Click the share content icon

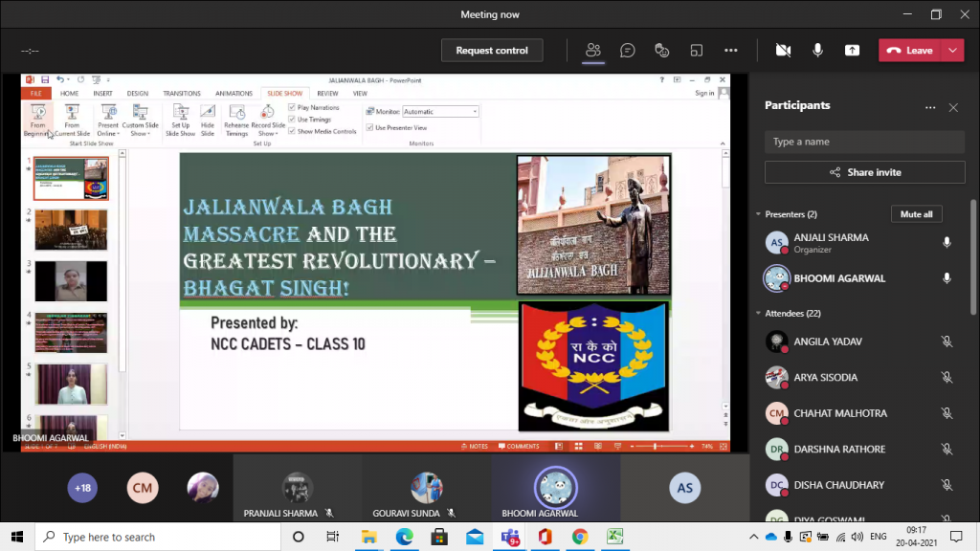[852, 51]
